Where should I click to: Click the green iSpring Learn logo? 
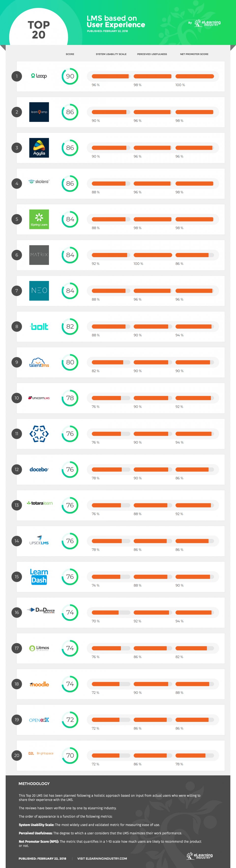tap(39, 219)
